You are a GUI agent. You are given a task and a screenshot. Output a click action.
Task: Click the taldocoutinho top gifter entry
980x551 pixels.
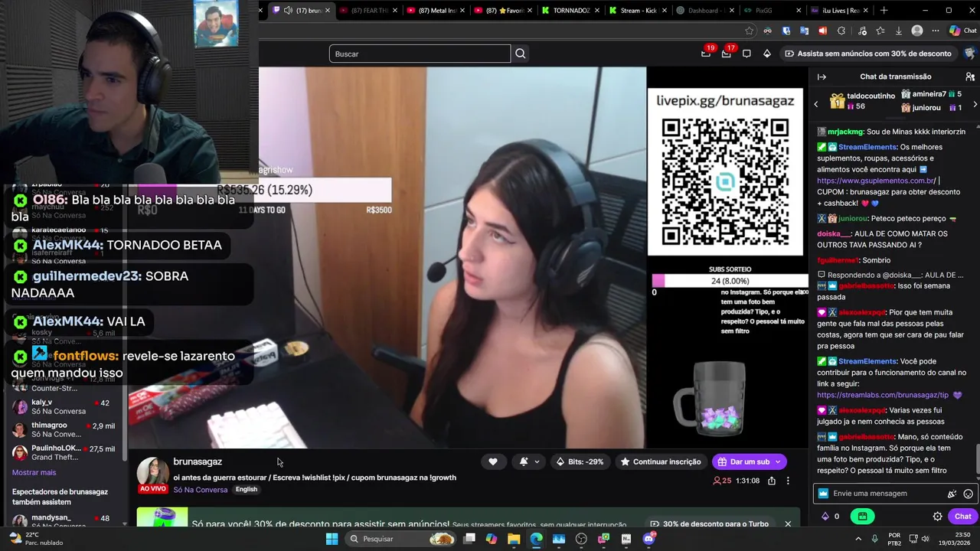(863, 101)
